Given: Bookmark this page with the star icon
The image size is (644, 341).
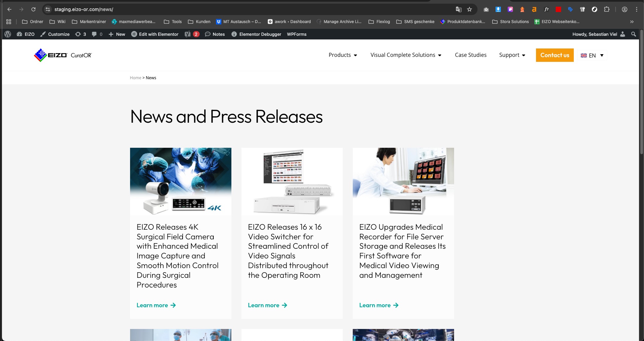Looking at the screenshot, I should (469, 9).
